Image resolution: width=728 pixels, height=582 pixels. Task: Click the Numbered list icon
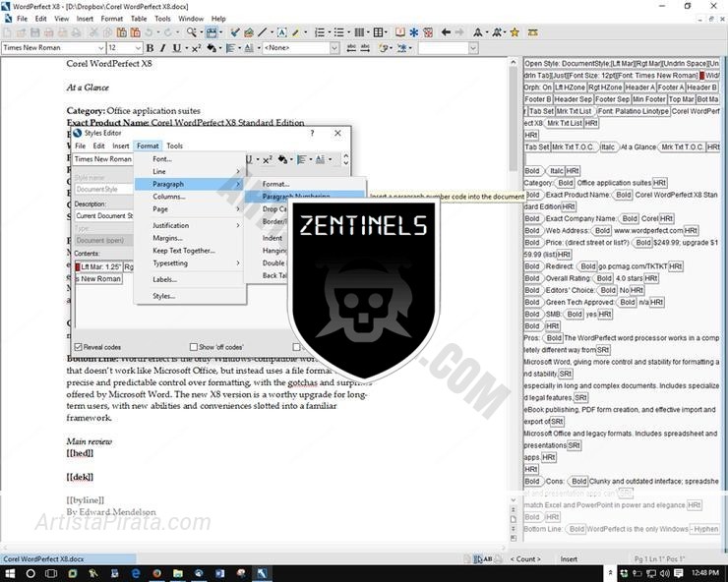320,32
